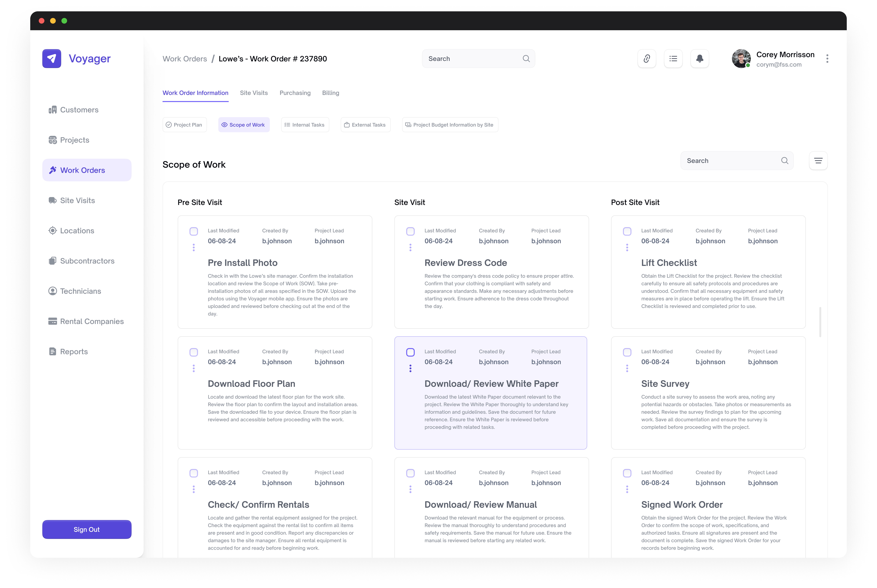Open options dots on Review Dress Code card
The image size is (877, 588).
[410, 247]
